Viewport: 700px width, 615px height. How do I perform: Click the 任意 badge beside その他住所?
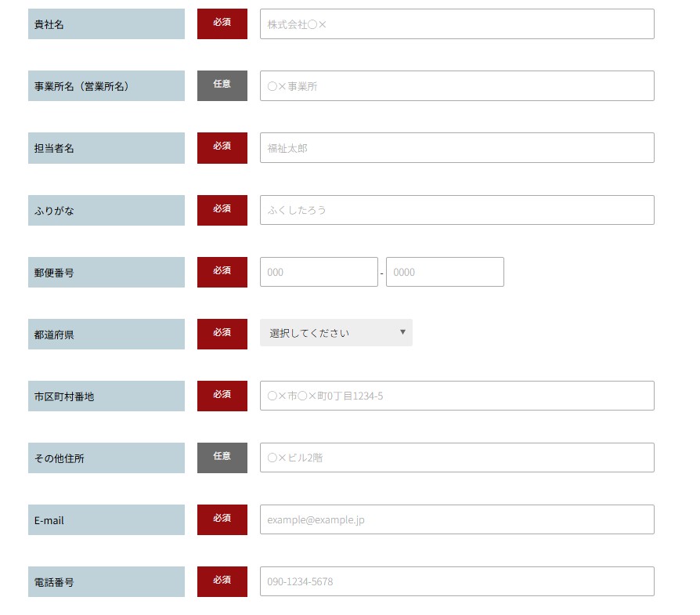coord(222,458)
